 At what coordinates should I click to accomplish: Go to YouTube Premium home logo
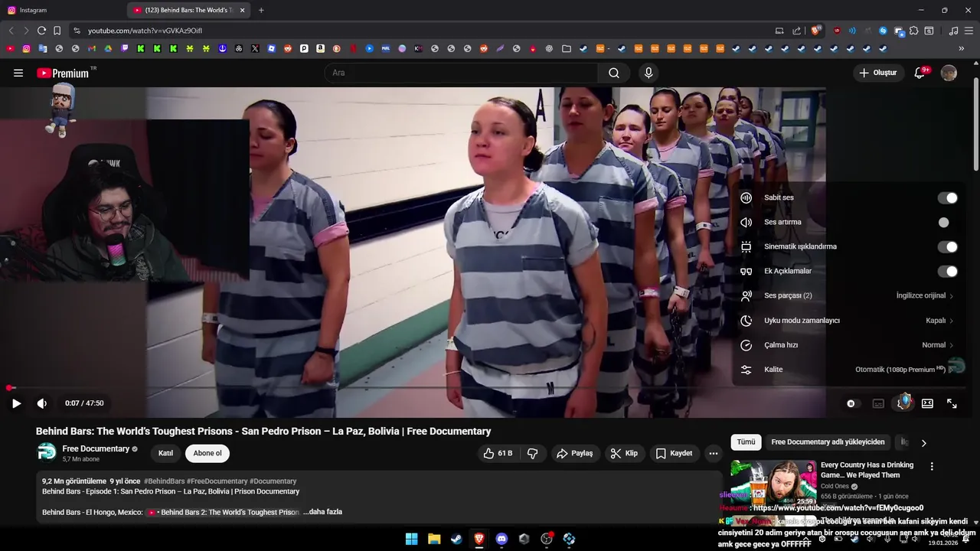[63, 73]
